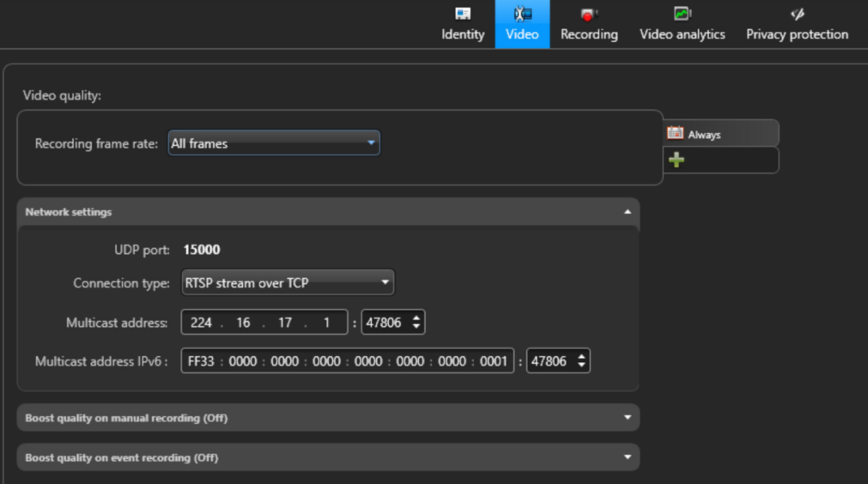Click the Video analytics tab icon
This screenshot has width=868, height=484.
coord(682,14)
